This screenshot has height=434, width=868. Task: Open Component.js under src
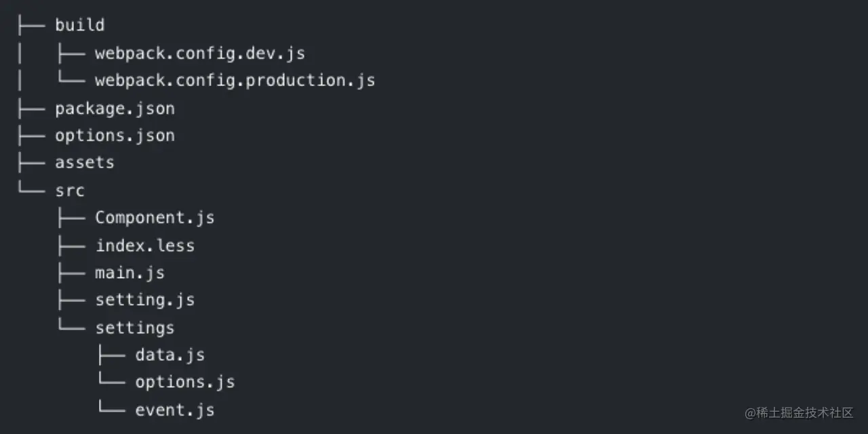(x=155, y=218)
